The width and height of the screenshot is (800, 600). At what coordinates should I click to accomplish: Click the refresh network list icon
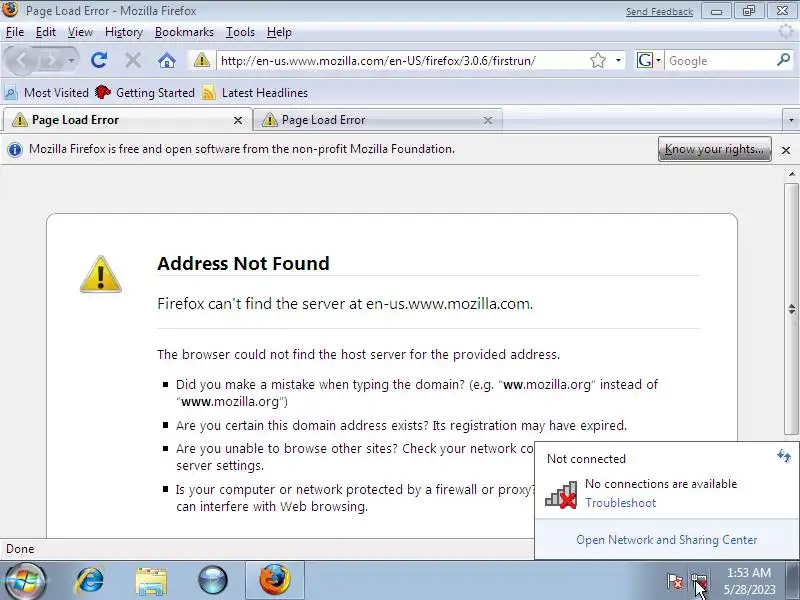(783, 456)
